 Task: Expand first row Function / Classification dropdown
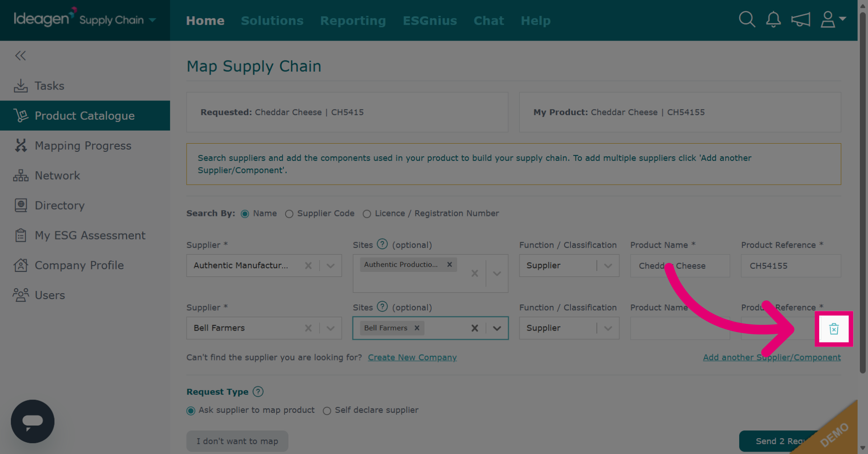[x=608, y=266]
